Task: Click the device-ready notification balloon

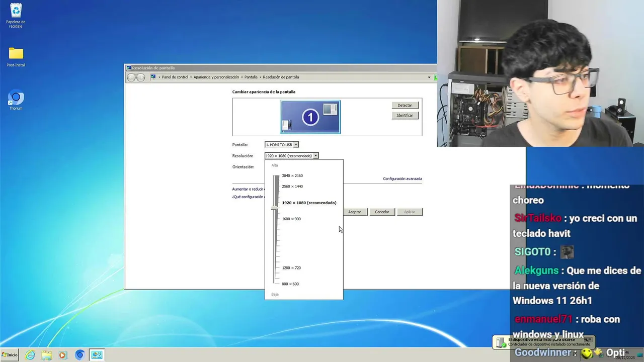Action: (543, 342)
